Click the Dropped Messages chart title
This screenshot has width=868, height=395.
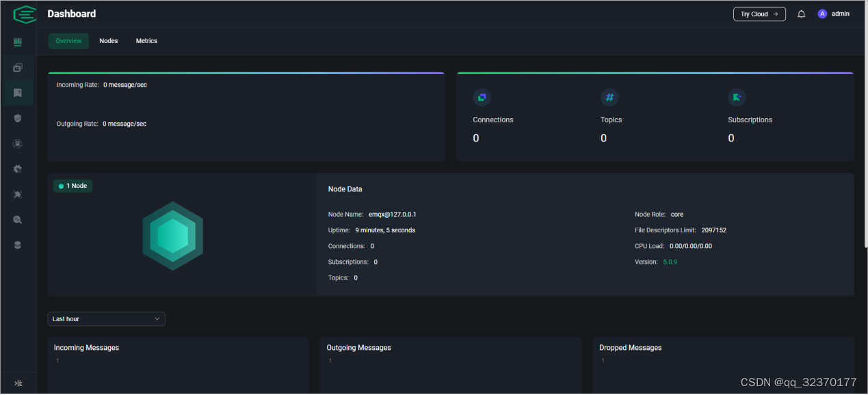point(631,348)
